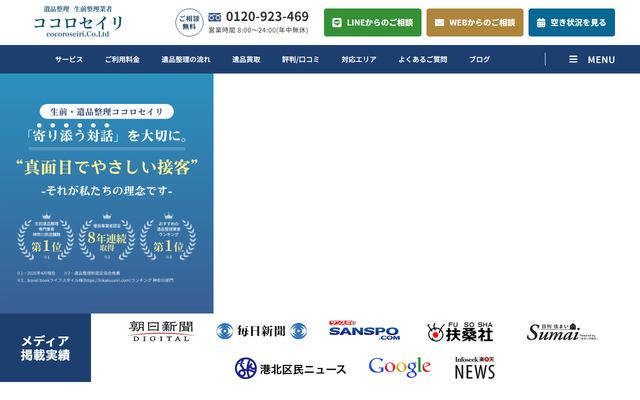Screen dimensions: 640x400
Task: Click 「寄り添う対話」を大切に heading
Action: [107, 135]
